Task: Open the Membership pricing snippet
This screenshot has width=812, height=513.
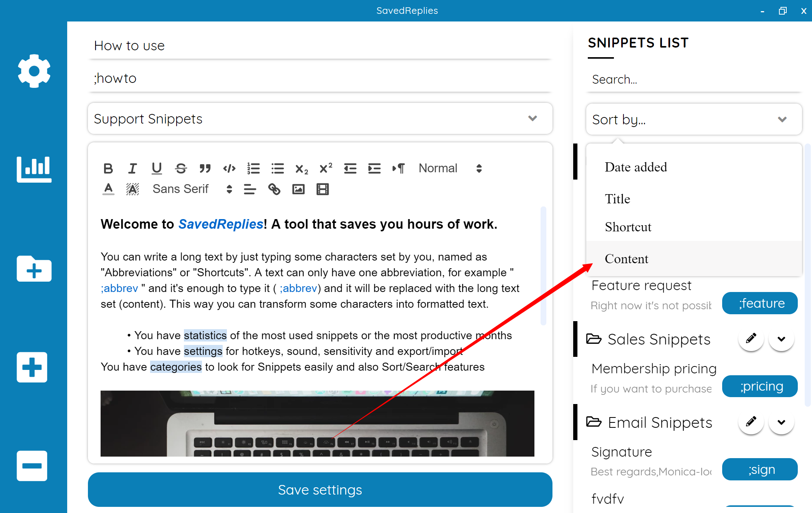Action: tap(654, 368)
